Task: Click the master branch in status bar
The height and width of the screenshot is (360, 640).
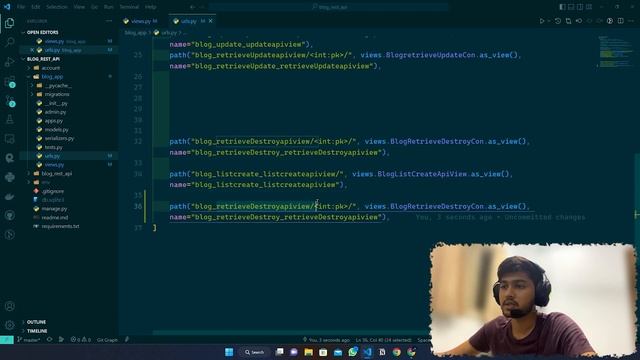Action: click(x=29, y=340)
